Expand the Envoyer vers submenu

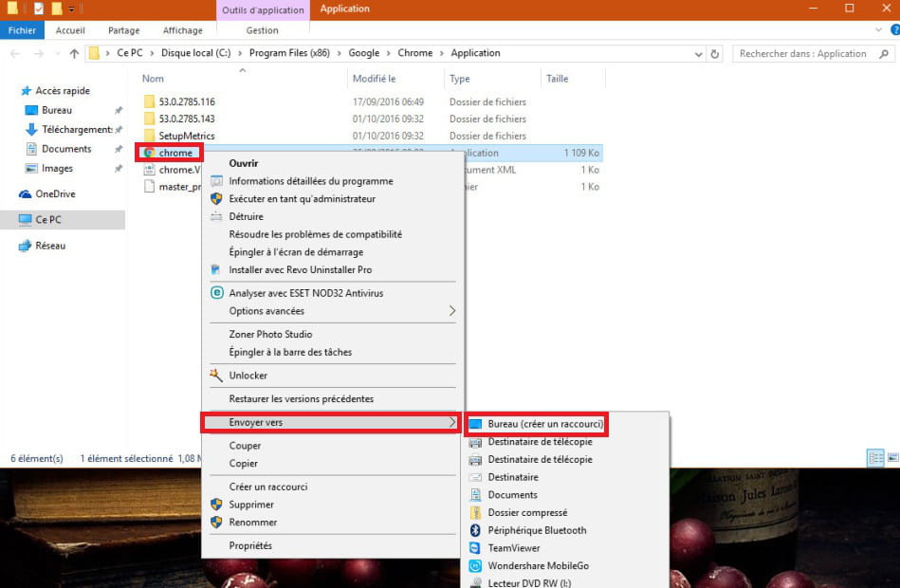(451, 422)
